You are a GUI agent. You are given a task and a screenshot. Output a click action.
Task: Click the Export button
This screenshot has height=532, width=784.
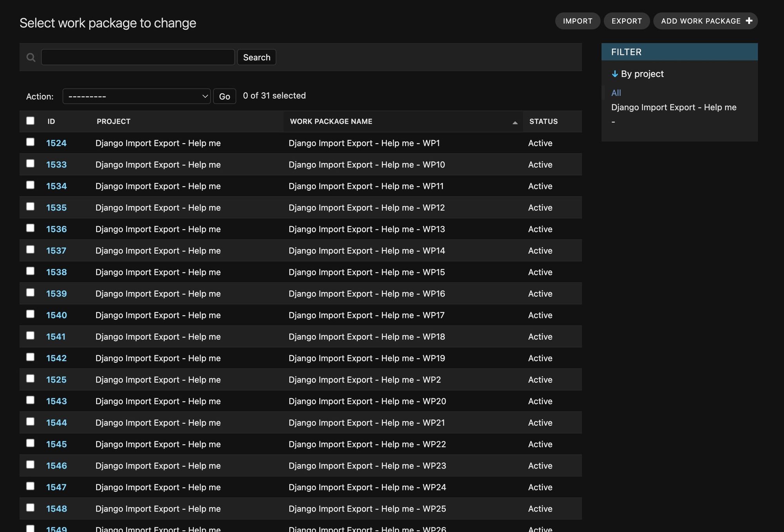[x=626, y=21]
